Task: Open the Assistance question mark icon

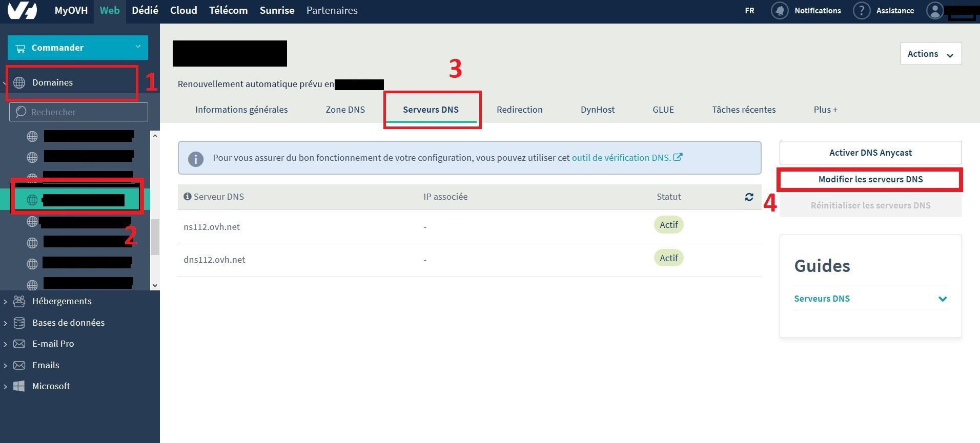Action: click(x=862, y=11)
